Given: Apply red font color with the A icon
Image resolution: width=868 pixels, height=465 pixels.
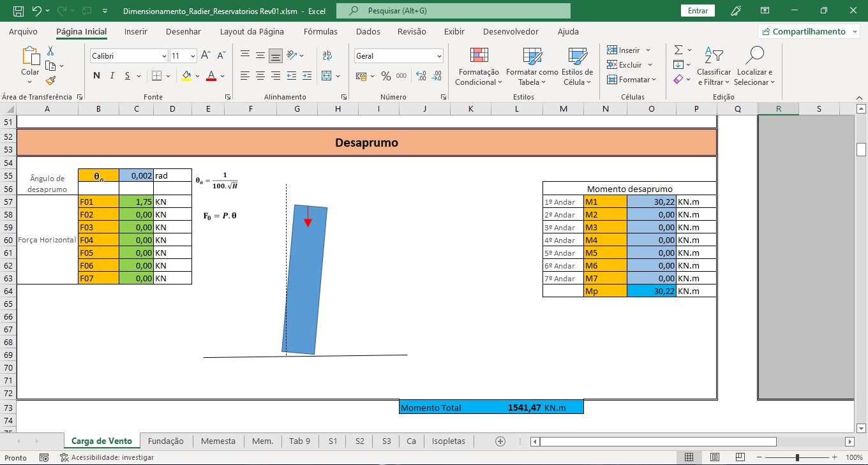Looking at the screenshot, I should point(211,76).
